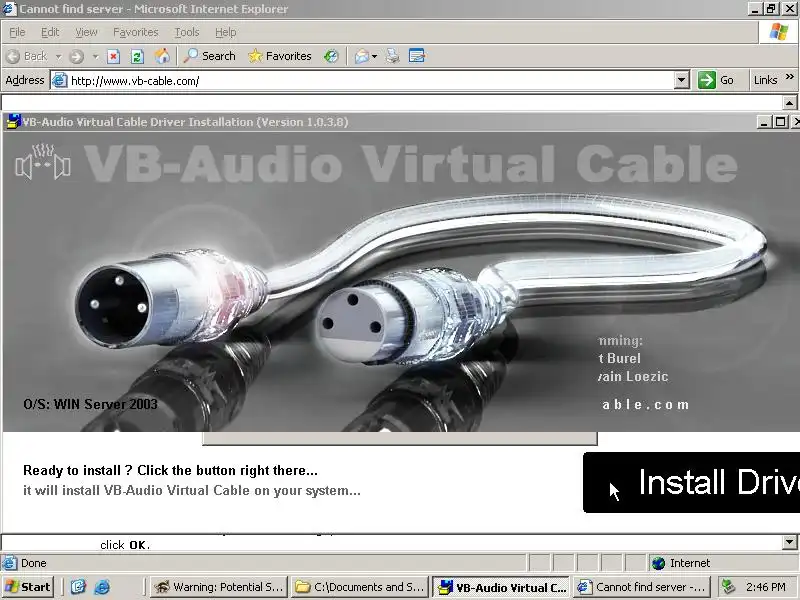
Task: Minimize the VB-Audio installer window
Action: pos(764,122)
